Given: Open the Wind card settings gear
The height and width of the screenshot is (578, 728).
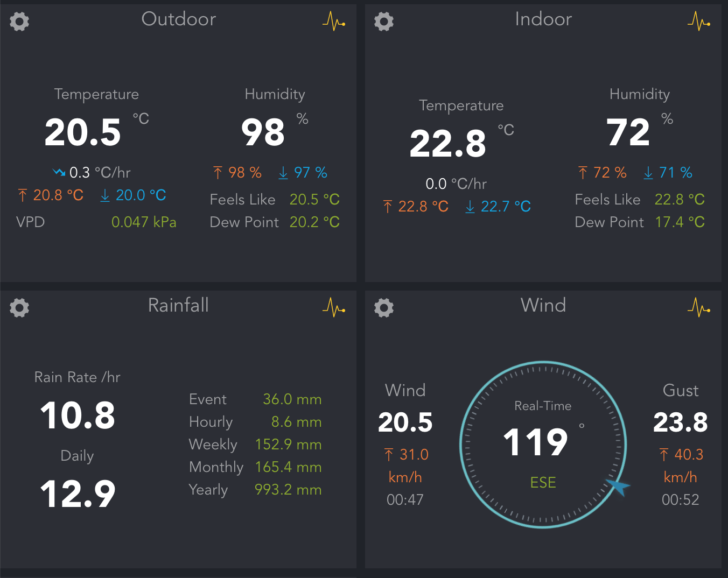Looking at the screenshot, I should [384, 308].
